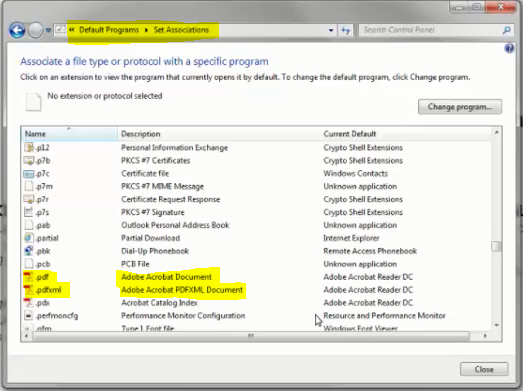Image resolution: width=523 pixels, height=391 pixels.
Task: Click Remote Access Phonebook default entry
Action: coord(370,251)
